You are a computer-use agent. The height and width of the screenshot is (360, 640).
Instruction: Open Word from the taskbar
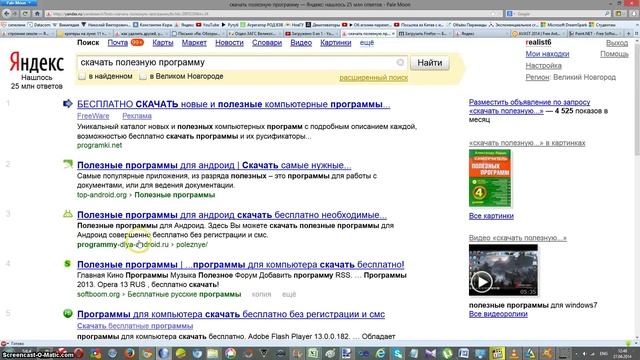(464, 353)
